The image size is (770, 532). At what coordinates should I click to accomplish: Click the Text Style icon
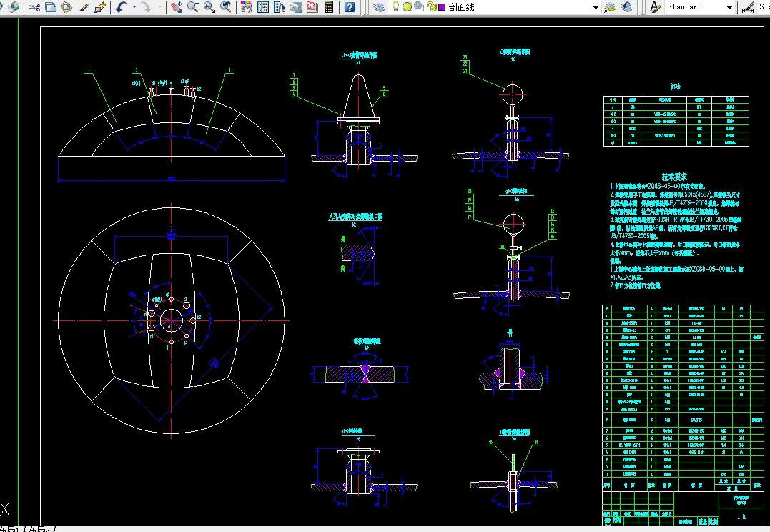click(x=655, y=7)
